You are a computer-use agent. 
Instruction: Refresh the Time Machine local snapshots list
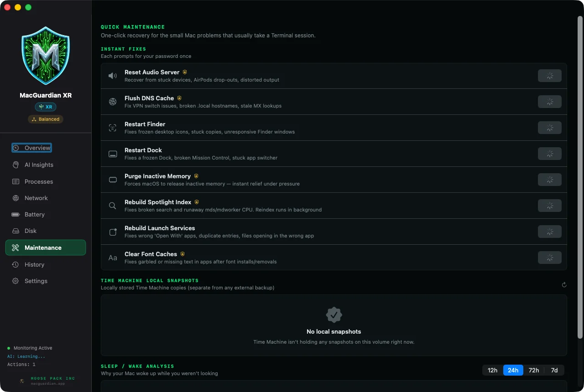[x=564, y=285]
